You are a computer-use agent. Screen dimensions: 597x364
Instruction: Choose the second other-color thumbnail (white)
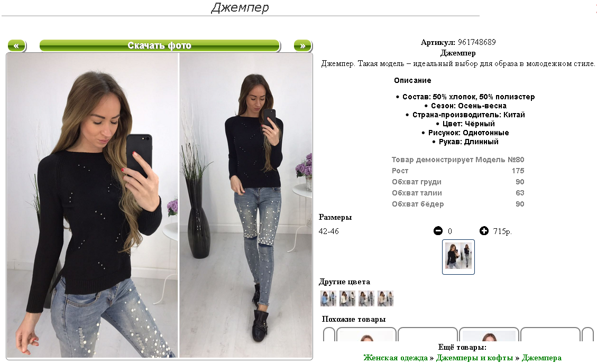347,298
